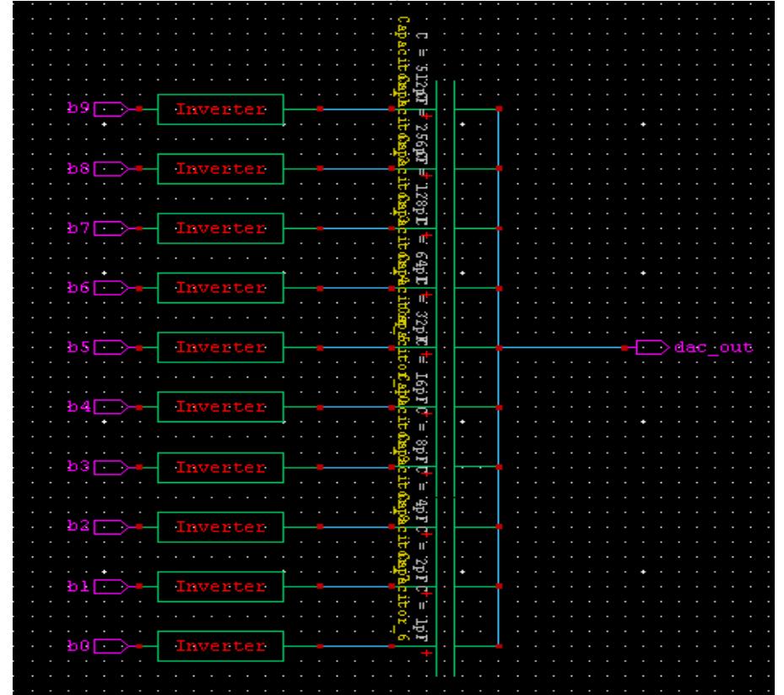Select the b3 input pin symbol

coord(111,467)
